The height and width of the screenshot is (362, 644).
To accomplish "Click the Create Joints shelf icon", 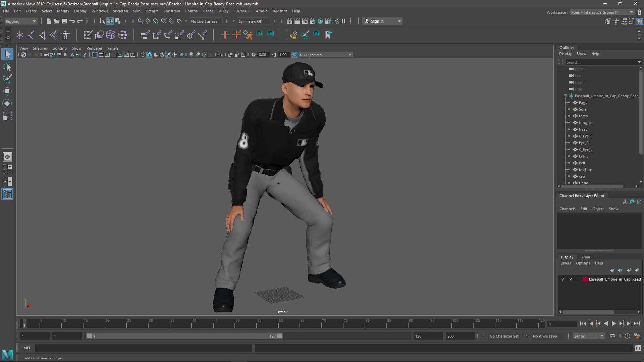I will pos(31,35).
